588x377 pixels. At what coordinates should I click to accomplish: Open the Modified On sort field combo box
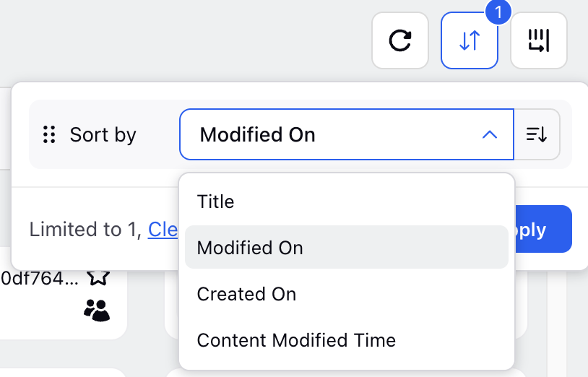[x=347, y=134]
